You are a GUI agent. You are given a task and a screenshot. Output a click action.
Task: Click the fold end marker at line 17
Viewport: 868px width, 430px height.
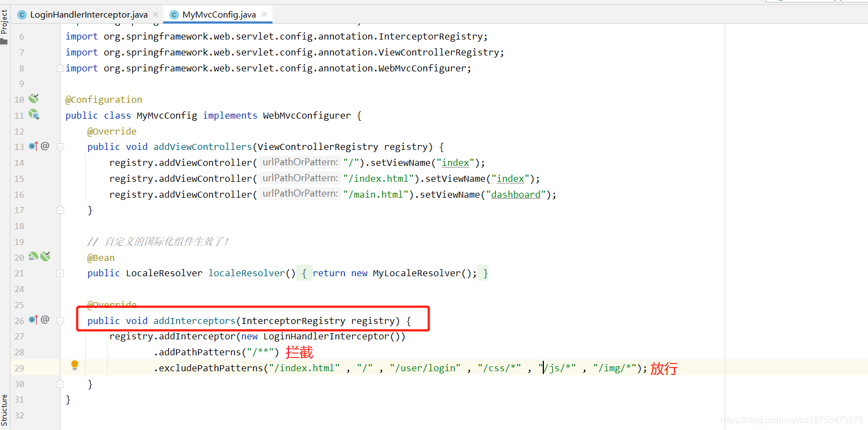pos(60,210)
